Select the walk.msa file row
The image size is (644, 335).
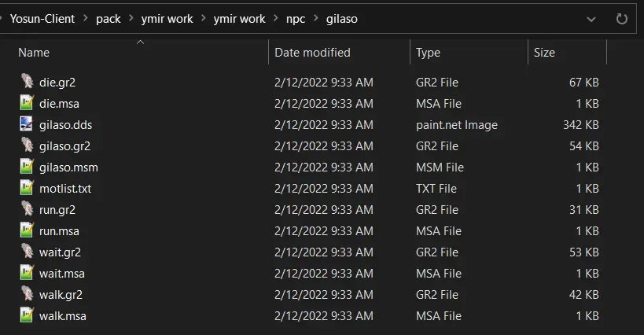[309, 315]
